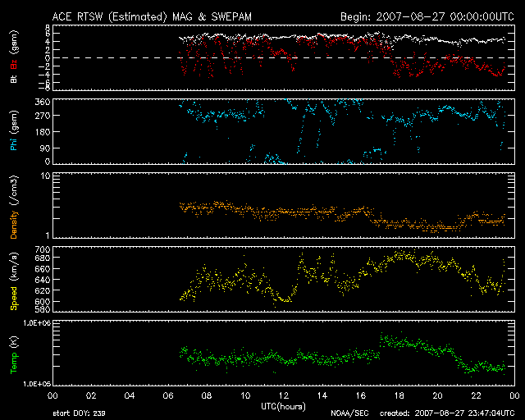525x420 pixels.
Task: Click the top '1.0E+06' Temp axis label
Action: point(37,323)
